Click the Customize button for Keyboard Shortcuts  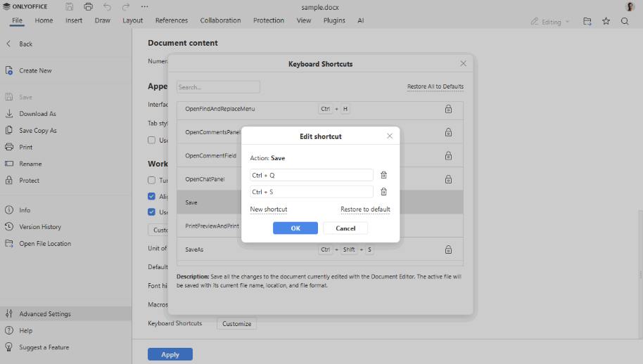236,323
